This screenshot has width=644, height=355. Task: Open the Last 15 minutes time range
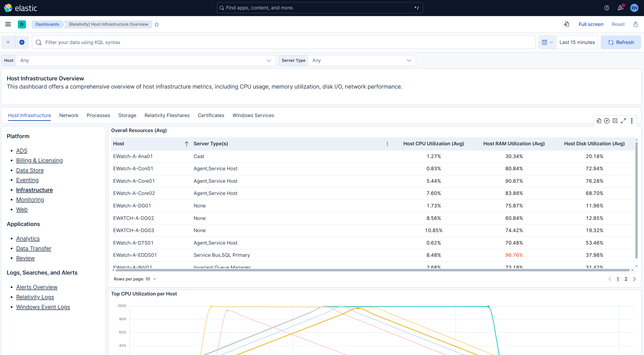pos(577,42)
